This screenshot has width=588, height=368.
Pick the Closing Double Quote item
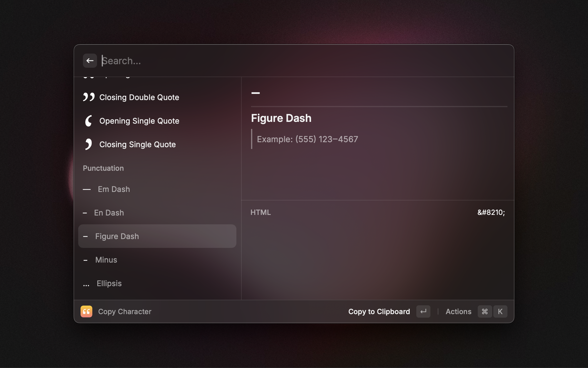point(139,97)
